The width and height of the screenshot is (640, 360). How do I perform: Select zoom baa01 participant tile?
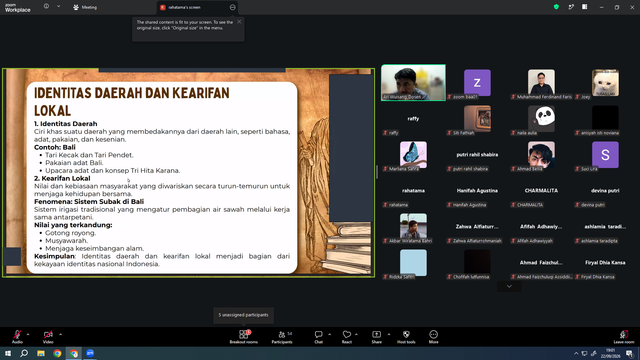tap(477, 83)
